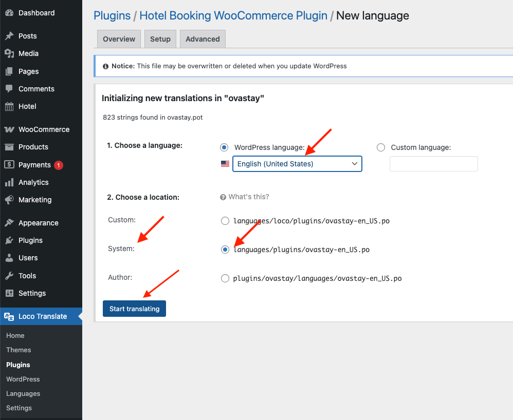
Task: Open Analytics via bar chart icon
Action: pyautogui.click(x=9, y=182)
